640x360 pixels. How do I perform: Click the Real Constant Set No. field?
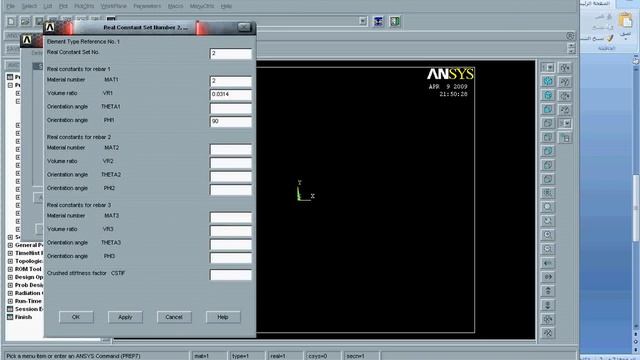(231, 54)
